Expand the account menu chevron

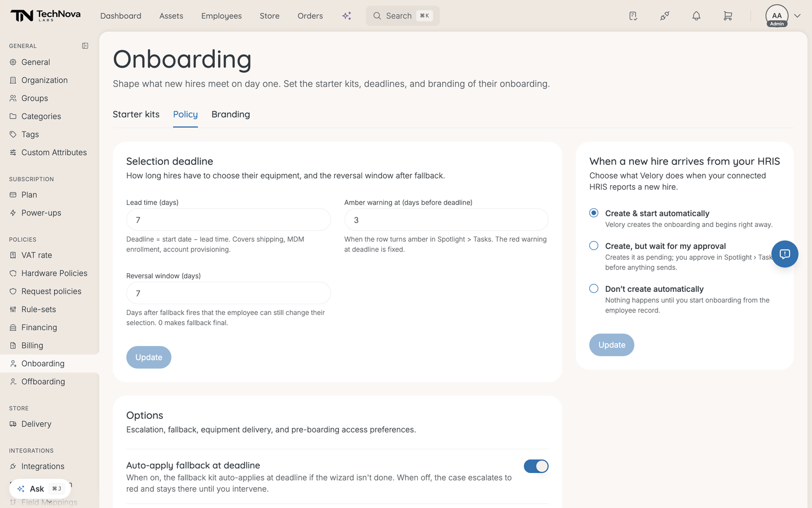pyautogui.click(x=797, y=16)
